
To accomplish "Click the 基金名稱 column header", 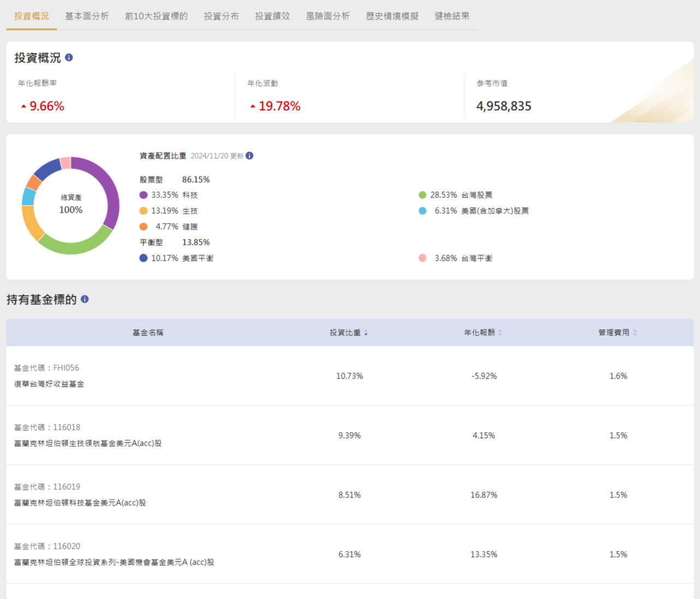I will click(148, 332).
